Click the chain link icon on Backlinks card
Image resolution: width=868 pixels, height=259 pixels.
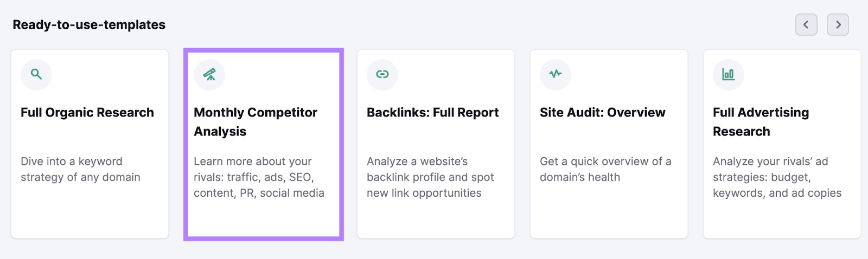[382, 74]
